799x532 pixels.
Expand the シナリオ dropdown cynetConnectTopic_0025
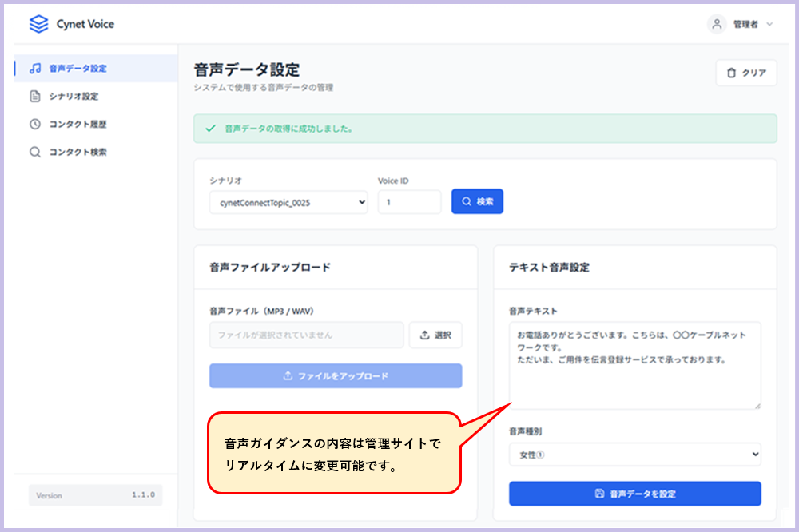point(288,203)
